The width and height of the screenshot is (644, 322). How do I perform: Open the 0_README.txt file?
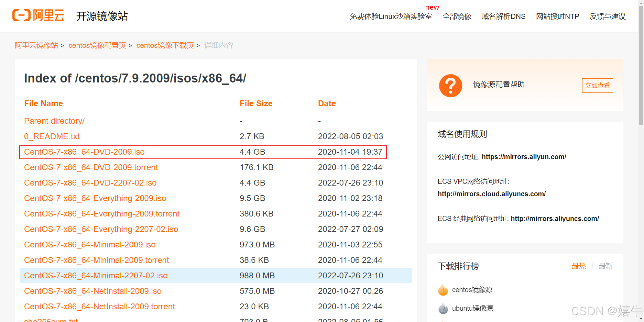click(52, 136)
